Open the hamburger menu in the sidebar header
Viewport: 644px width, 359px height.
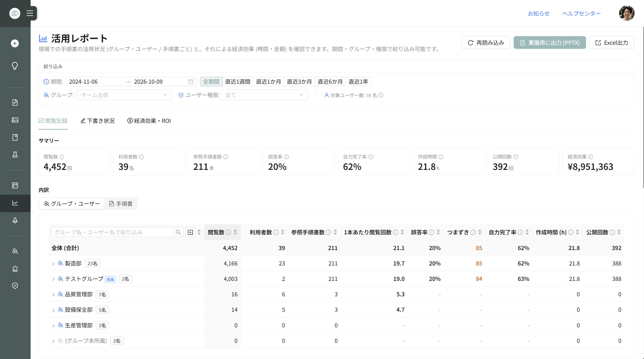30,13
